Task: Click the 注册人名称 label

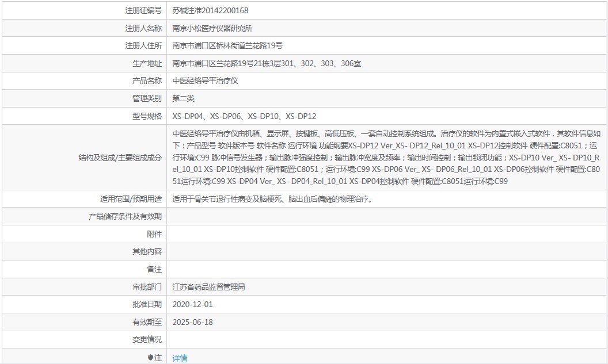Action: pos(143,28)
